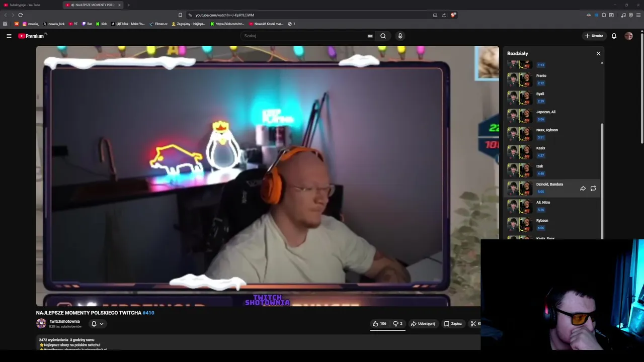Viewport: 644px width, 362px height.
Task: Select the NAJLEPSZE MOMENTY active tab
Action: (92, 5)
